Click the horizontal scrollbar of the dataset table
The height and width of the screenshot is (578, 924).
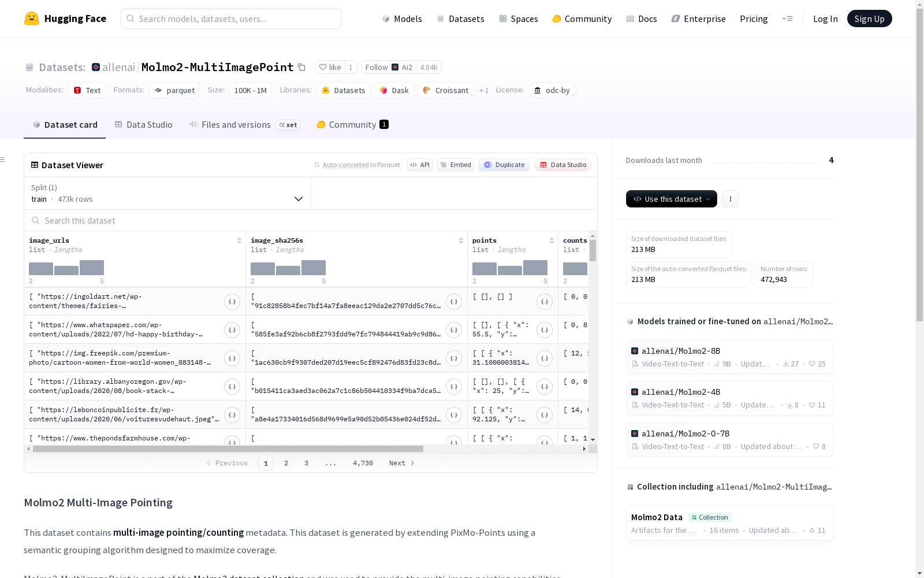click(228, 449)
